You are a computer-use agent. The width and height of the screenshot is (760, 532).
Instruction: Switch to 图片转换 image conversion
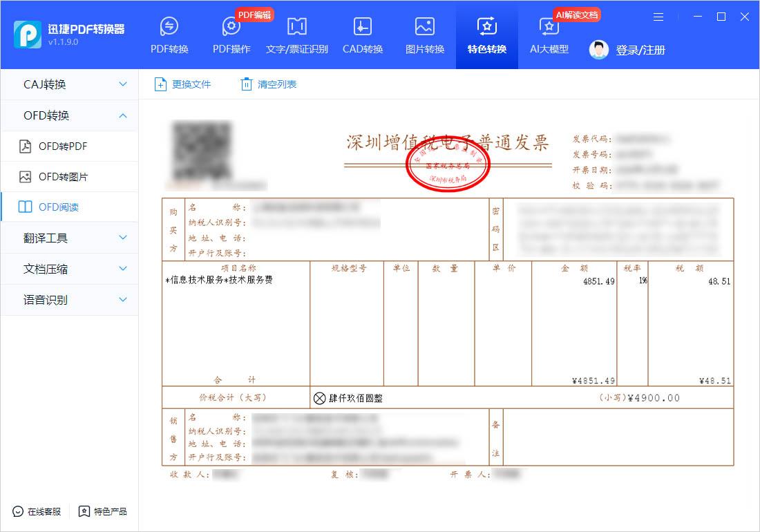[424, 35]
